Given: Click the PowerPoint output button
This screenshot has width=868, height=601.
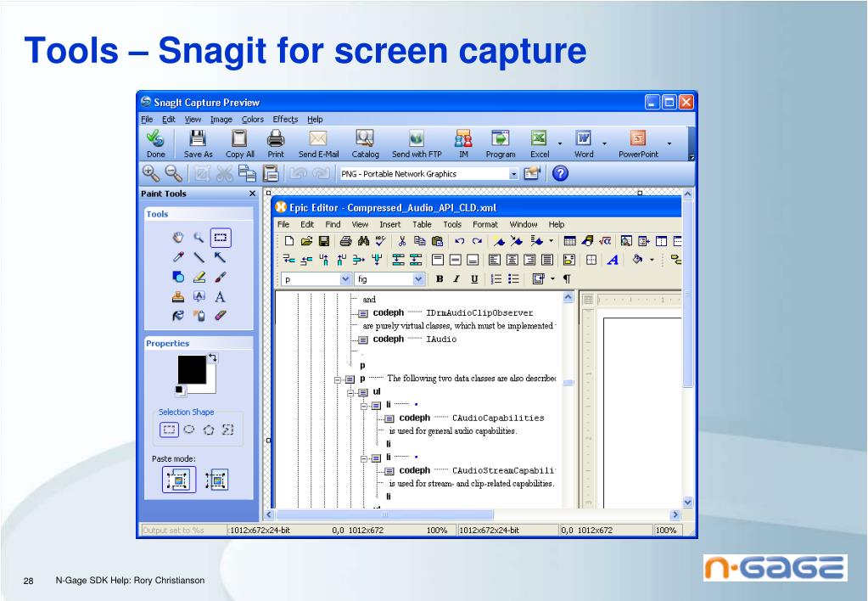Looking at the screenshot, I should (x=638, y=144).
